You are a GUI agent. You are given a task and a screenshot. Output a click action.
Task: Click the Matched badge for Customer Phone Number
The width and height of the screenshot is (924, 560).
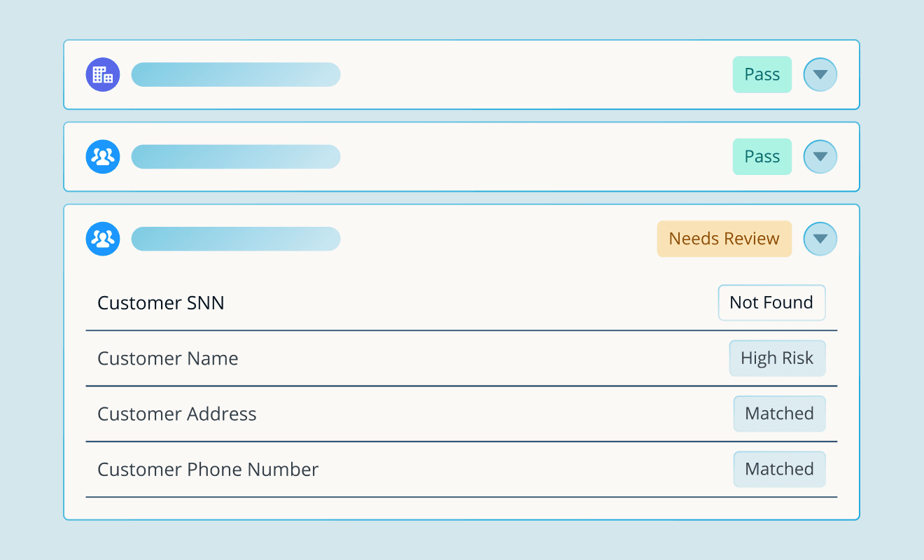[779, 469]
